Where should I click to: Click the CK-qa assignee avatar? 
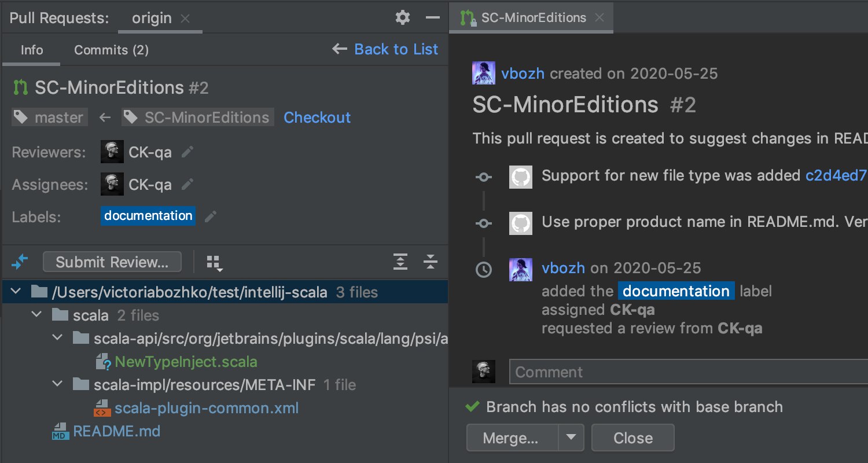coord(112,184)
